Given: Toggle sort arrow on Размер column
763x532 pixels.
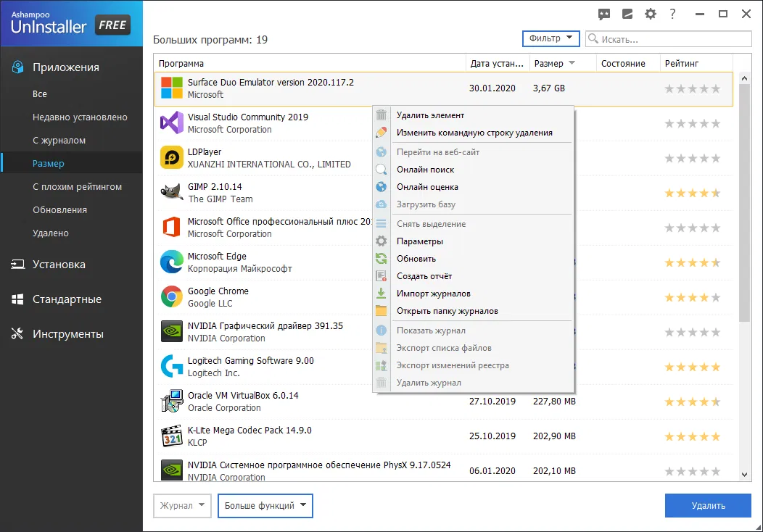Looking at the screenshot, I should pyautogui.click(x=572, y=63).
